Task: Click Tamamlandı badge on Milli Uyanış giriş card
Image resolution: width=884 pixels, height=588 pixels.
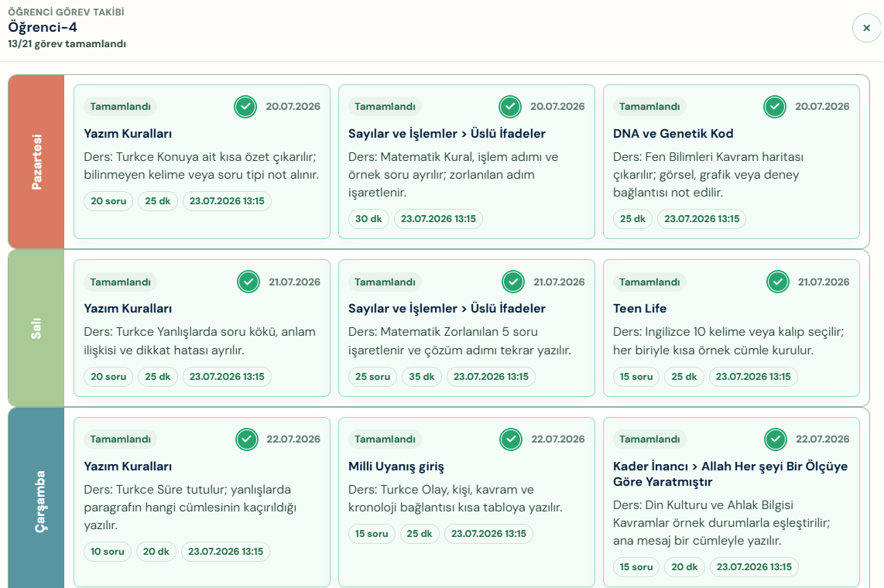Action: (x=385, y=439)
